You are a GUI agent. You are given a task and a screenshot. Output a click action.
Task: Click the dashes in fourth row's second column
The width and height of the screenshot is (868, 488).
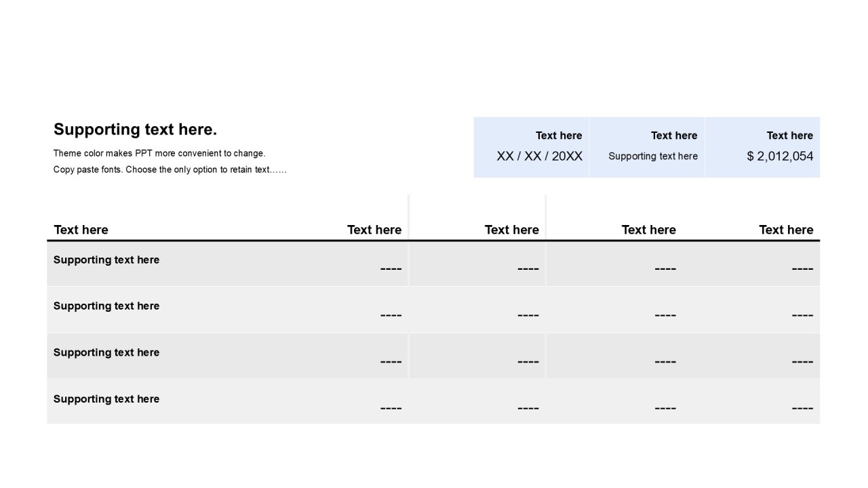point(391,408)
